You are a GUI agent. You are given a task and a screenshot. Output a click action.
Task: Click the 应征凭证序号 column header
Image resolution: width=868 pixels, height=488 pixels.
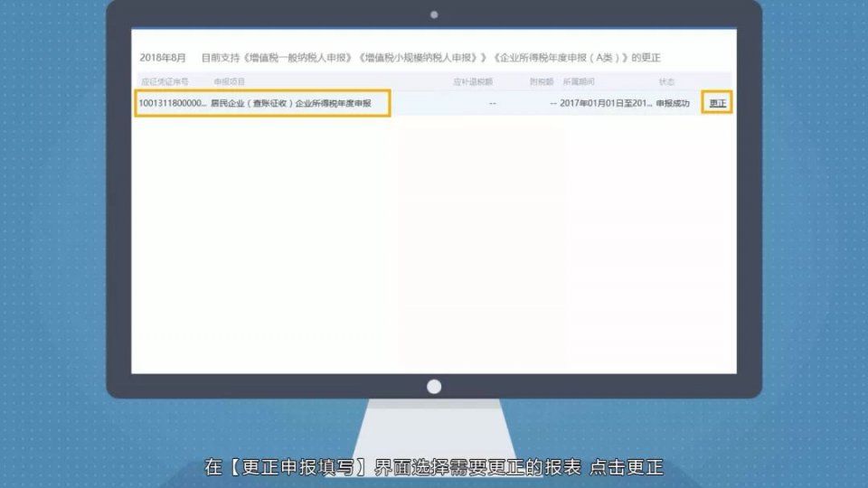(165, 82)
